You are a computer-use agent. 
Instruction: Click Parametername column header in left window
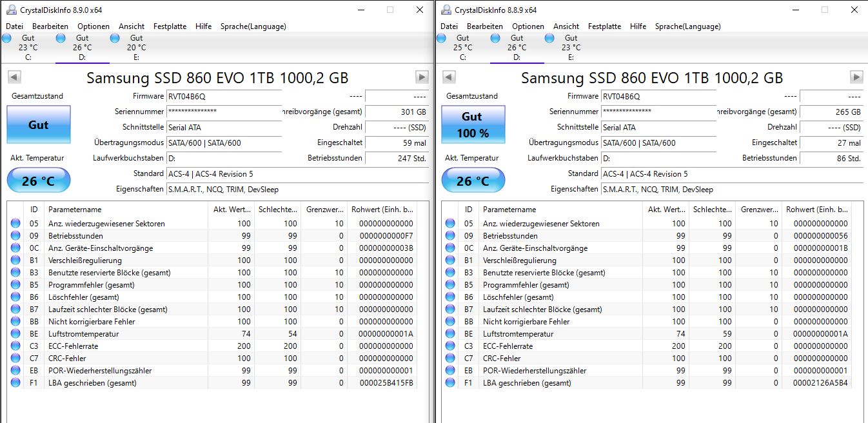pos(126,210)
